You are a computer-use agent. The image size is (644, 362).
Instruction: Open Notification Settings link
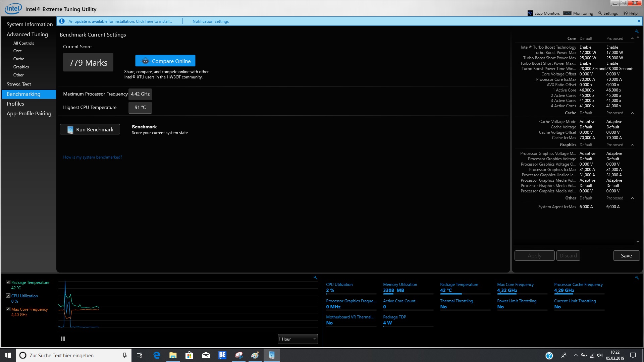(x=211, y=21)
